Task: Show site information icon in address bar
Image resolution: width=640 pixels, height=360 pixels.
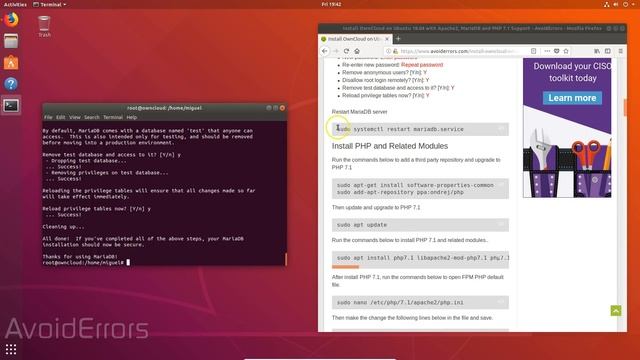Action: click(x=388, y=51)
